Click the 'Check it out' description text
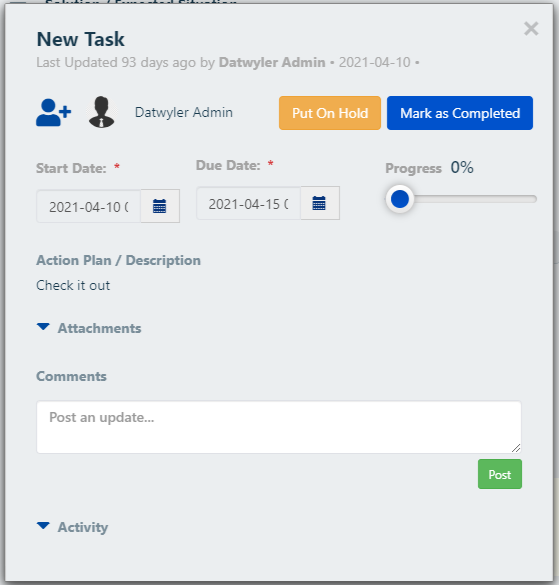The image size is (559, 585). click(x=73, y=285)
